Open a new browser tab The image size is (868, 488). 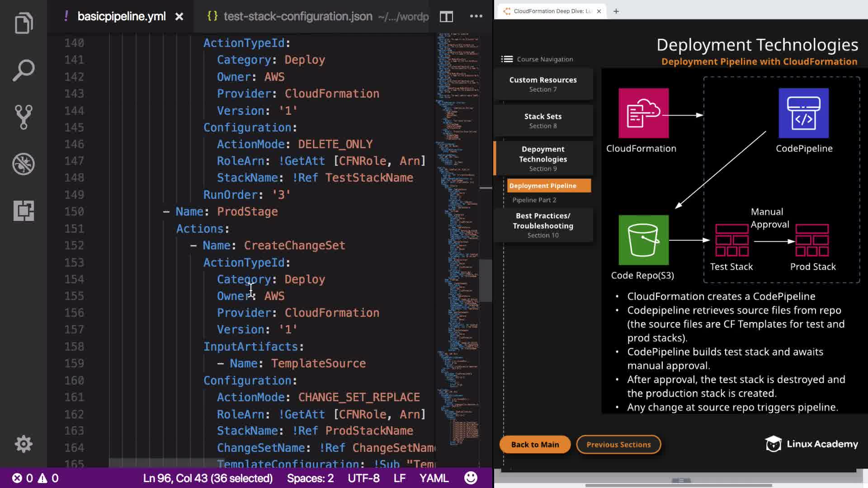(616, 11)
